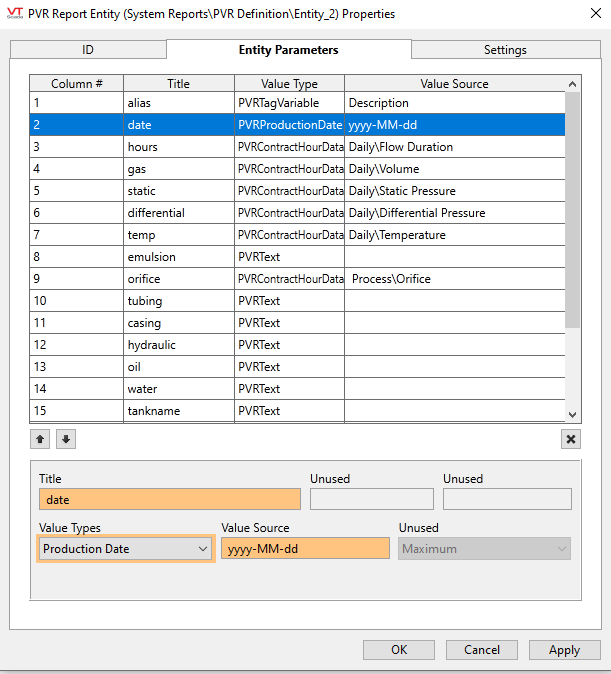Click the Apply button

click(x=564, y=650)
